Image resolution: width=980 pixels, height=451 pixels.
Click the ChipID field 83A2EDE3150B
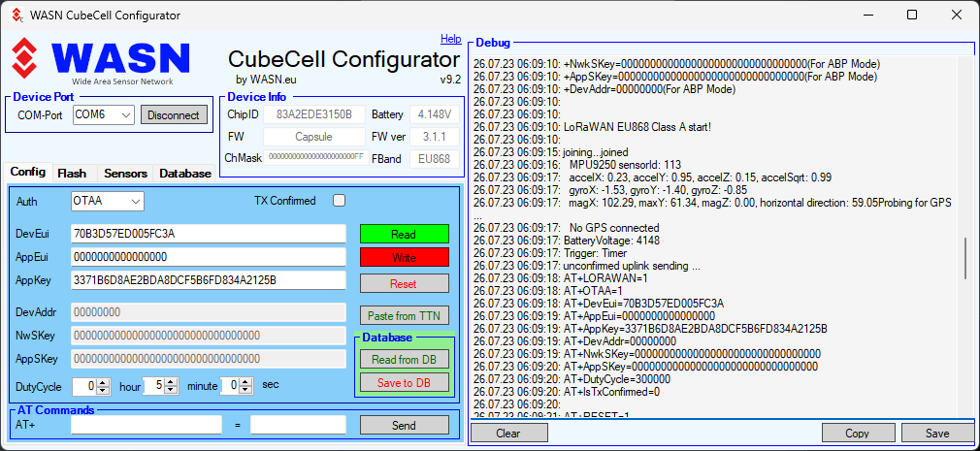pyautogui.click(x=314, y=115)
